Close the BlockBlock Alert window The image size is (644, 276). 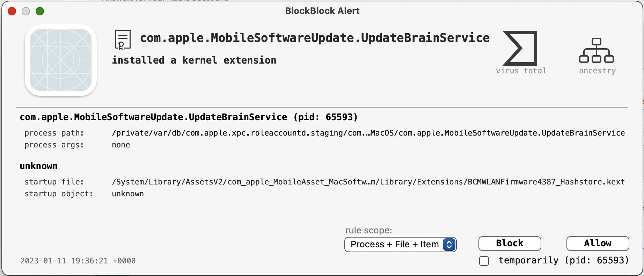(12, 11)
